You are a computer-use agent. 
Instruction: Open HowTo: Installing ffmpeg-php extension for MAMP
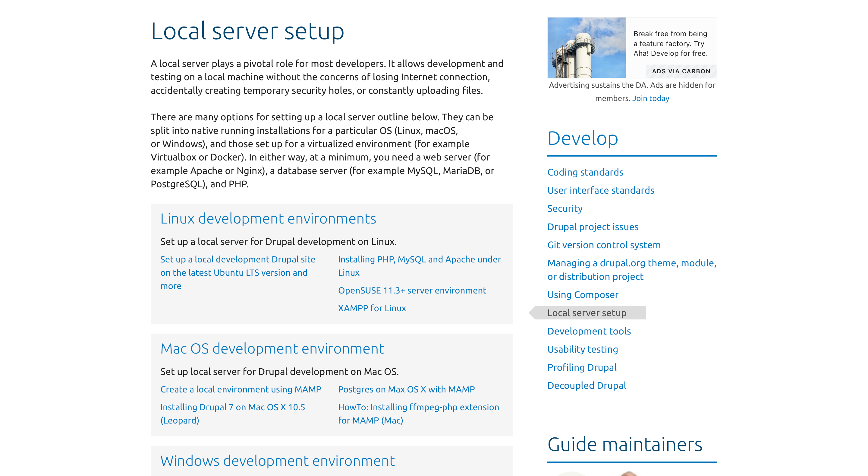click(x=418, y=414)
